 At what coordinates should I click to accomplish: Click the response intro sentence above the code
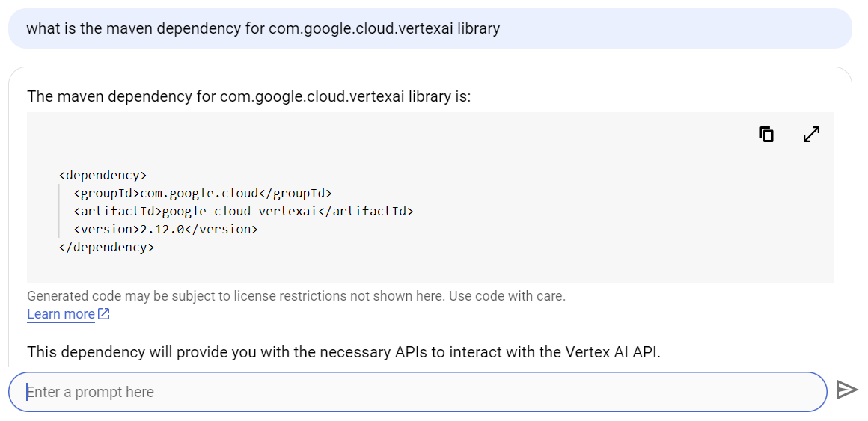pyautogui.click(x=248, y=96)
